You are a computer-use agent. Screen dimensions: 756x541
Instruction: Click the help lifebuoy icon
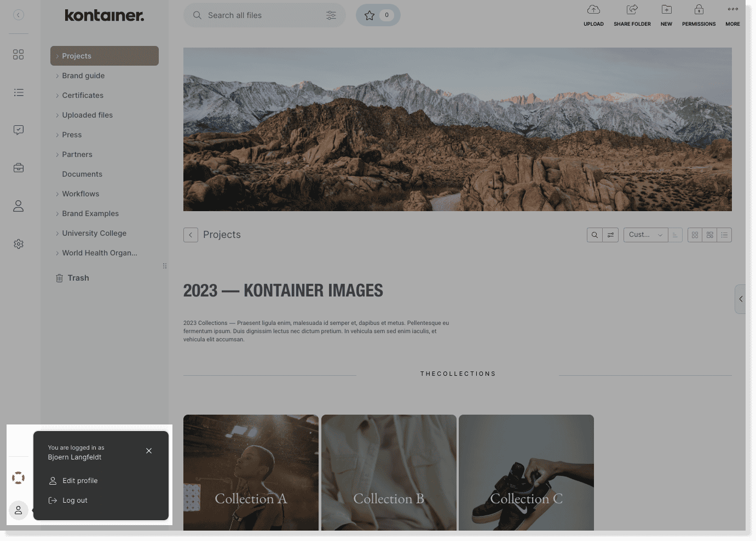point(18,478)
